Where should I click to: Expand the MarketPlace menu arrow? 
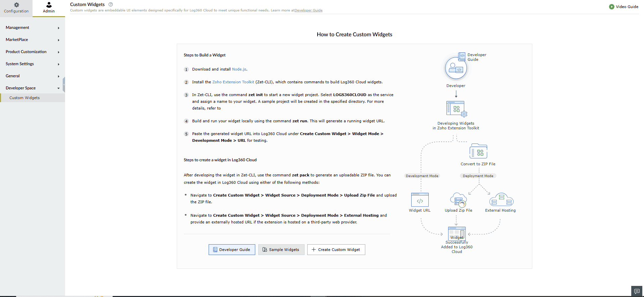[58, 40]
